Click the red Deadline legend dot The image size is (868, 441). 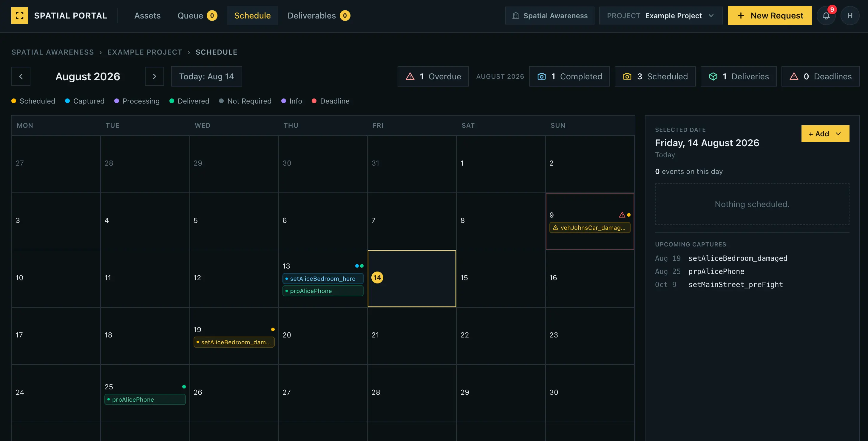pyautogui.click(x=314, y=101)
